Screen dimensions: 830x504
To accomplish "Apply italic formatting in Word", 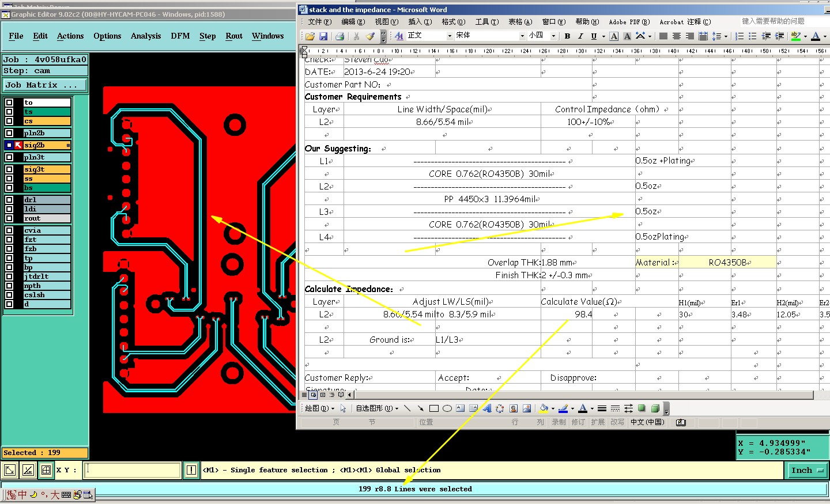I will click(x=580, y=36).
